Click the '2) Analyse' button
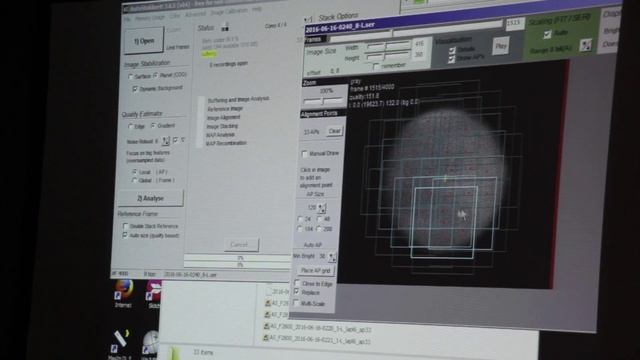This screenshot has width=640, height=360. click(x=150, y=198)
